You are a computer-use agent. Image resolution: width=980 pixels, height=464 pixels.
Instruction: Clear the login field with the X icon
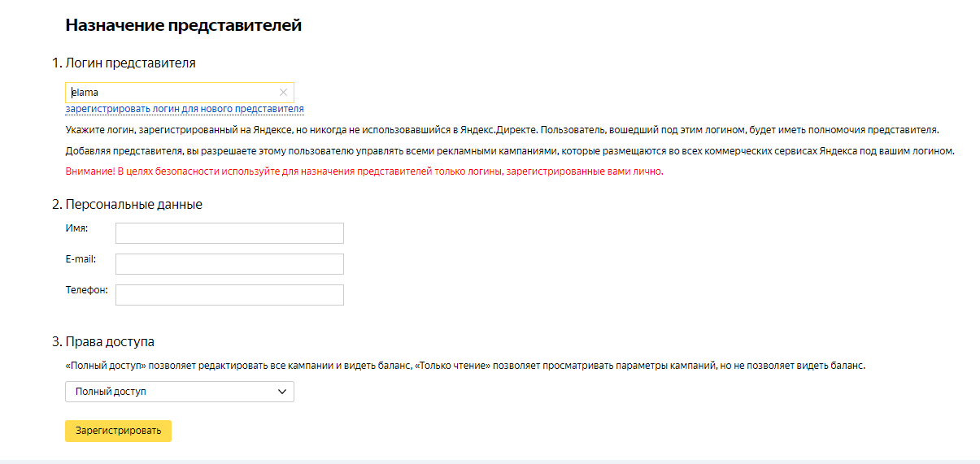pos(283,93)
